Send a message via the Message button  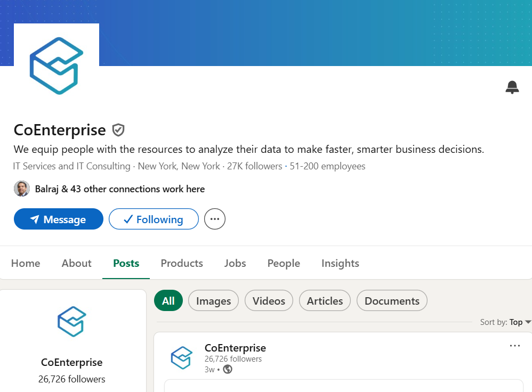point(58,219)
